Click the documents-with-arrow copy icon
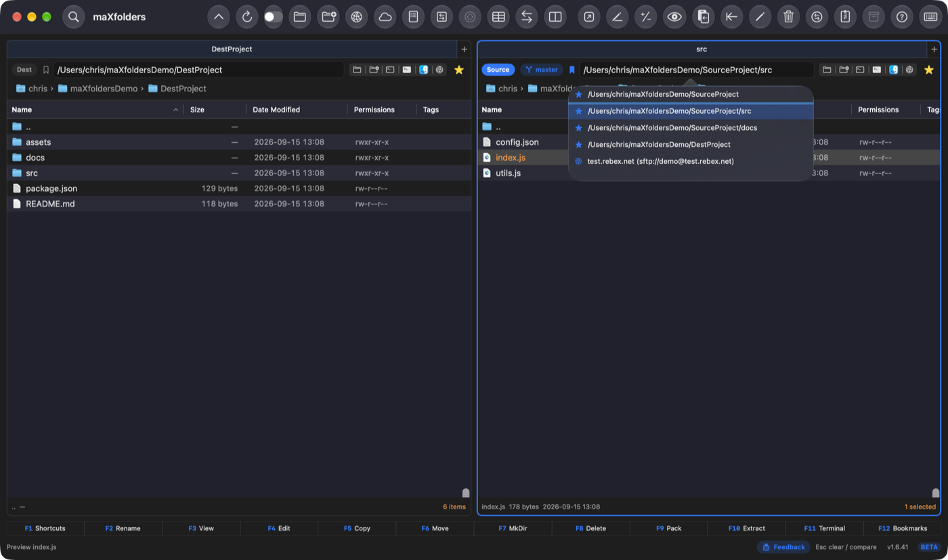The image size is (948, 560). click(x=703, y=17)
